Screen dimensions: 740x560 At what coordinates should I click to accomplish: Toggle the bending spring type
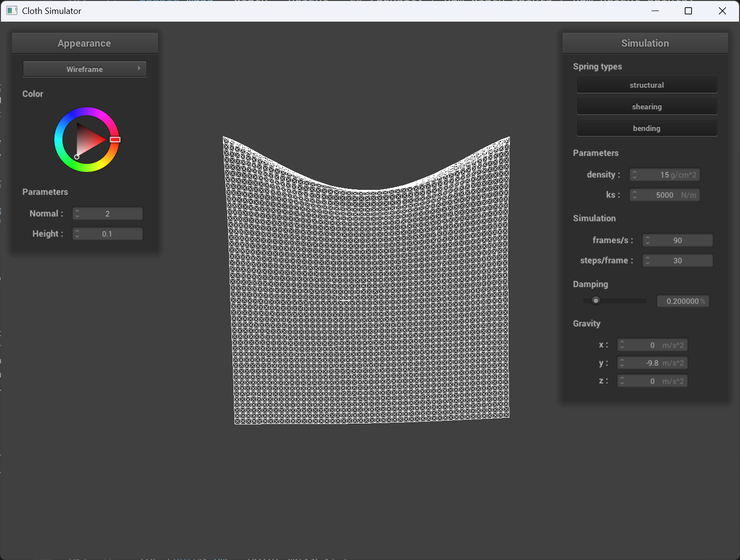647,128
